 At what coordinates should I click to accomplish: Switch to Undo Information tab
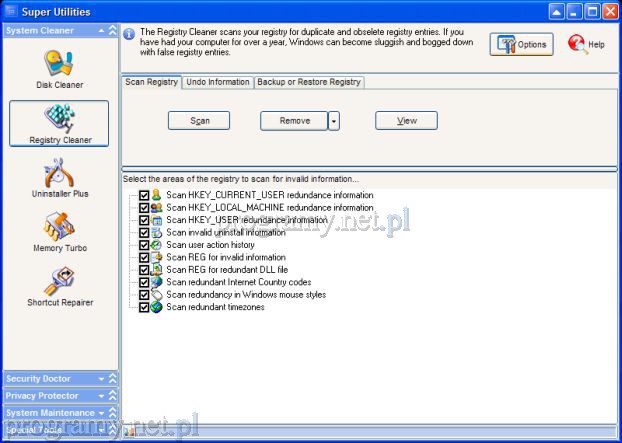[x=218, y=82]
